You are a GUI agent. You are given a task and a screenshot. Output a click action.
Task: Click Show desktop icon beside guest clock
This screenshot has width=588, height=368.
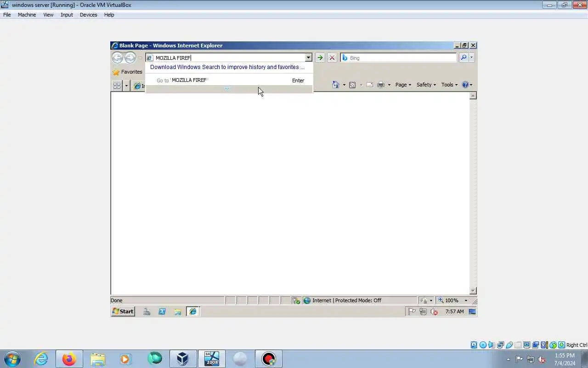472,311
